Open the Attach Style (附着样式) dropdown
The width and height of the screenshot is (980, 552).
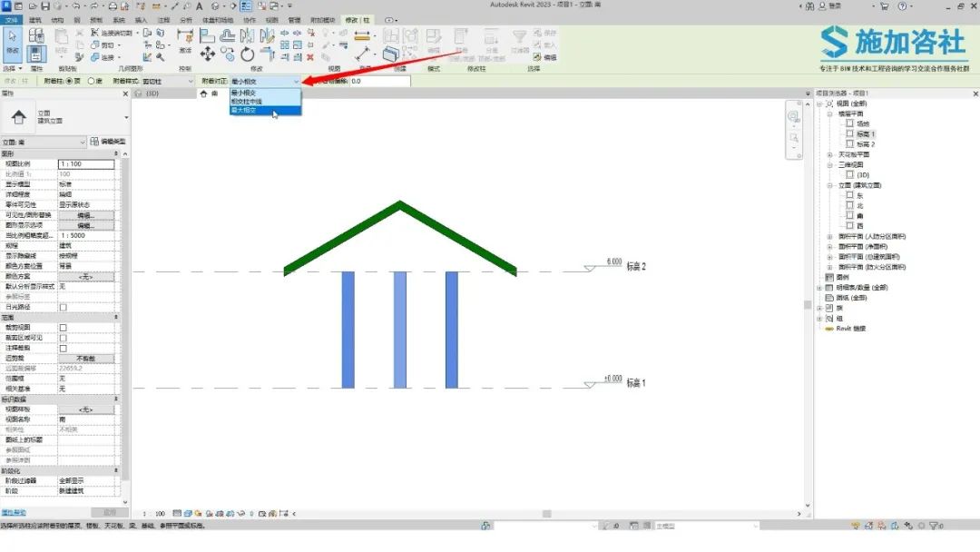click(168, 82)
